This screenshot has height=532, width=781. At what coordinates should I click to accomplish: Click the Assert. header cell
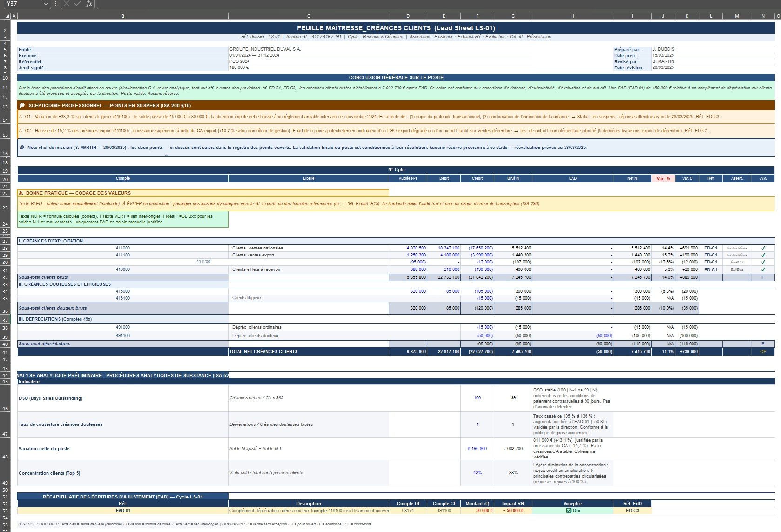click(737, 179)
